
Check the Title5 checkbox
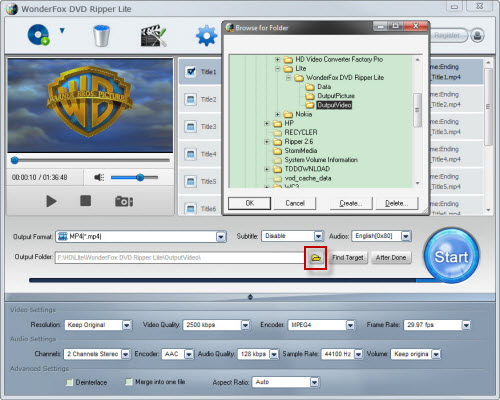tap(191, 181)
